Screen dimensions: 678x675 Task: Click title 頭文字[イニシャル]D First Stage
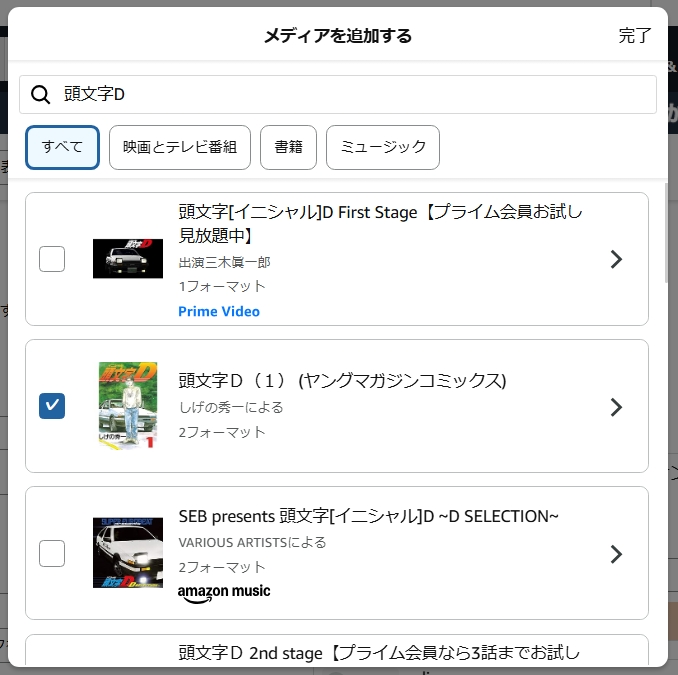(381, 224)
